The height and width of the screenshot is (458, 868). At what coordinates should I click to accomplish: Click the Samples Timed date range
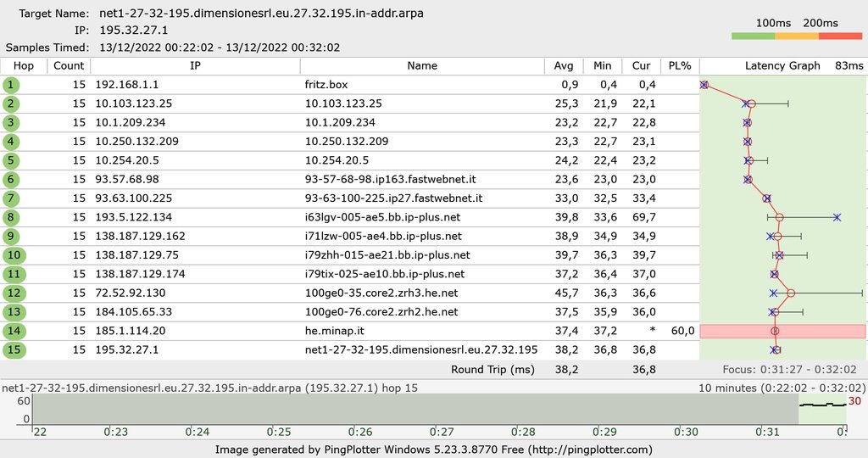pos(220,47)
